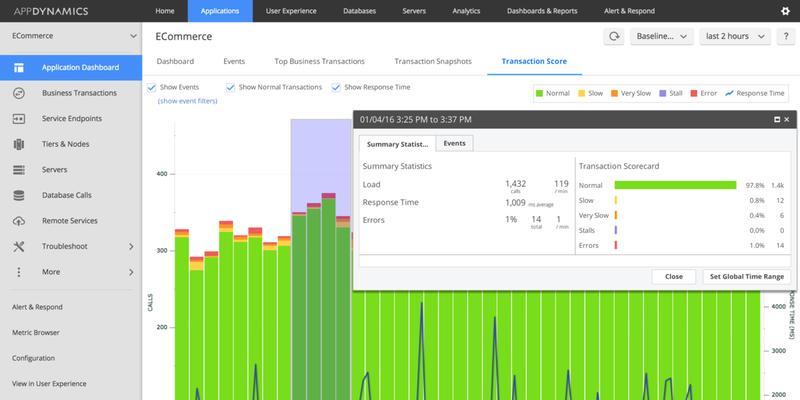Expand the More submenu arrow
The image size is (800, 400).
coord(131,272)
